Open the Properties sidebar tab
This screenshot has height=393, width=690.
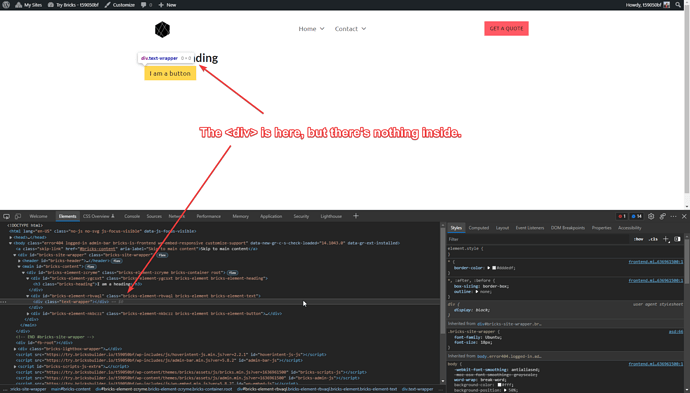[602, 228]
